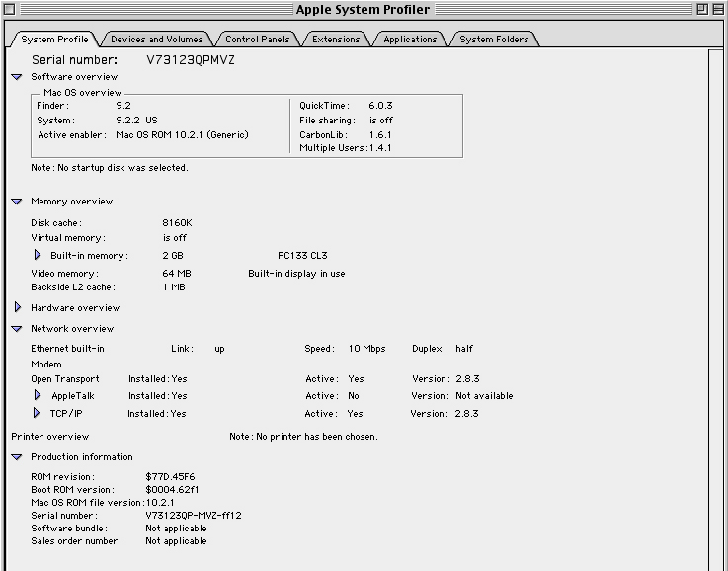Expand the Built-in memory details
The width and height of the screenshot is (728, 571).
38,255
